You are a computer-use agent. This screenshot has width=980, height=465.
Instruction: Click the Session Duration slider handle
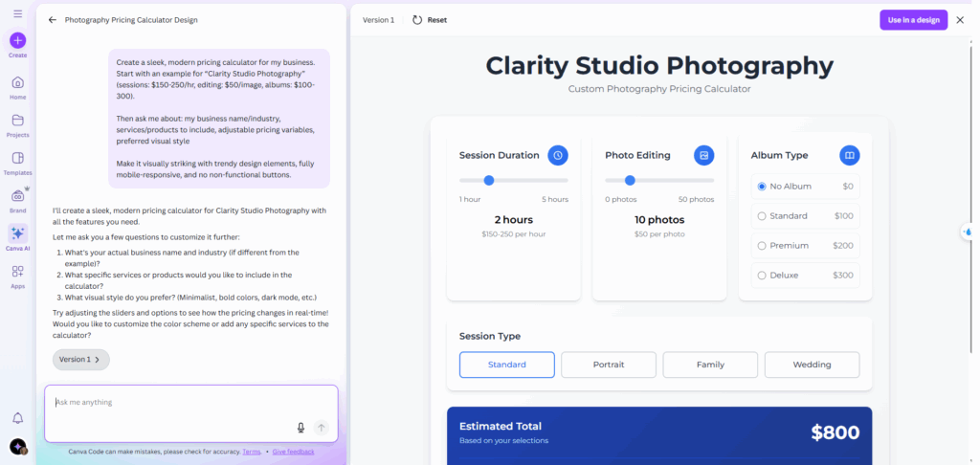pos(489,181)
